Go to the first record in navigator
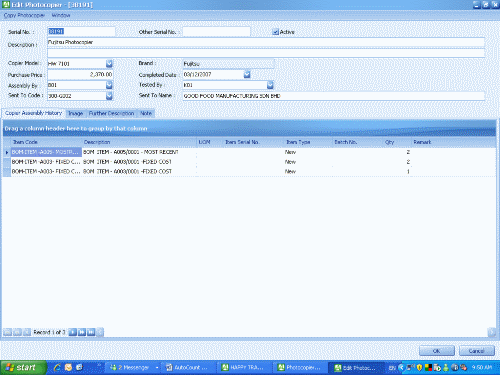 point(7,332)
